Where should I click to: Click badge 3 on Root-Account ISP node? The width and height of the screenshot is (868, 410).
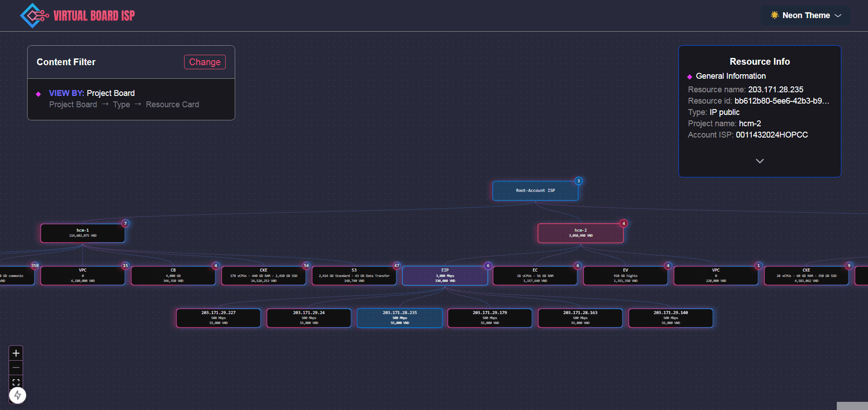pyautogui.click(x=578, y=181)
